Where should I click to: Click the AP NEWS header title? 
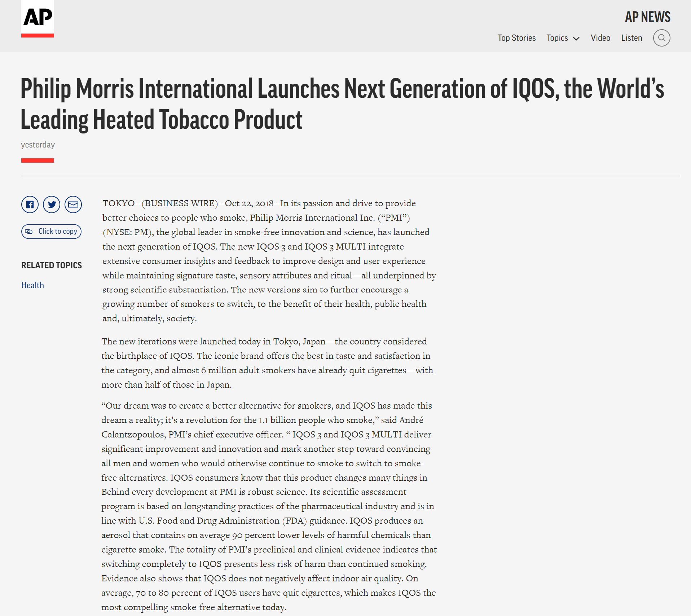(x=648, y=17)
